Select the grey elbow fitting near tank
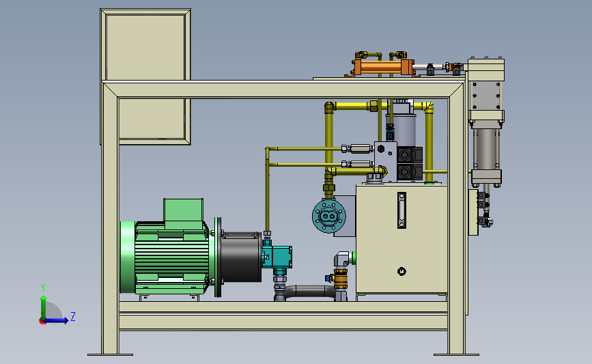The height and width of the screenshot is (364, 592). click(341, 260)
